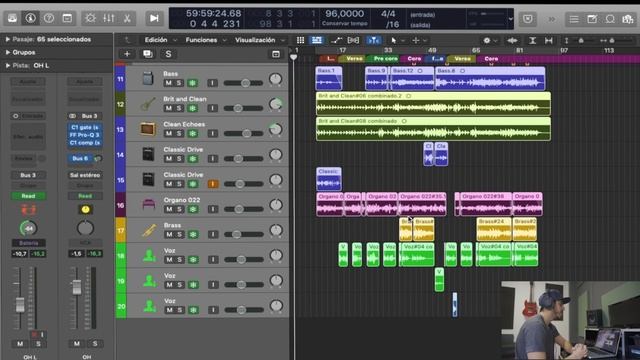The image size is (640, 360).
Task: Click the Bus 6 send slot
Action: [80, 158]
